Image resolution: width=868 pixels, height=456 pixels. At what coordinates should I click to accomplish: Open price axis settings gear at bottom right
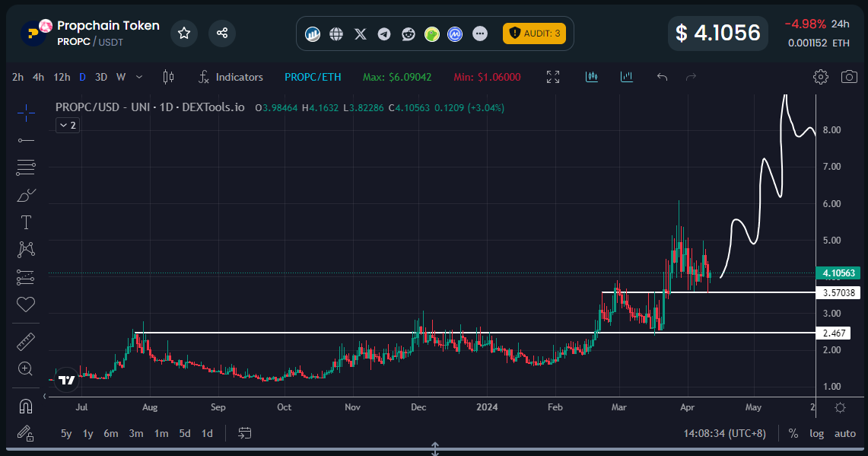(x=841, y=408)
